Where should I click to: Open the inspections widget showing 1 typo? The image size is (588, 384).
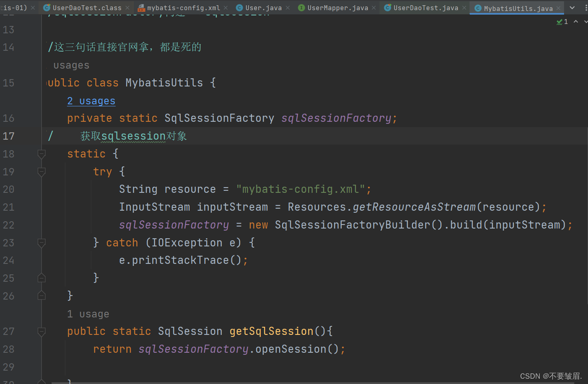point(562,22)
